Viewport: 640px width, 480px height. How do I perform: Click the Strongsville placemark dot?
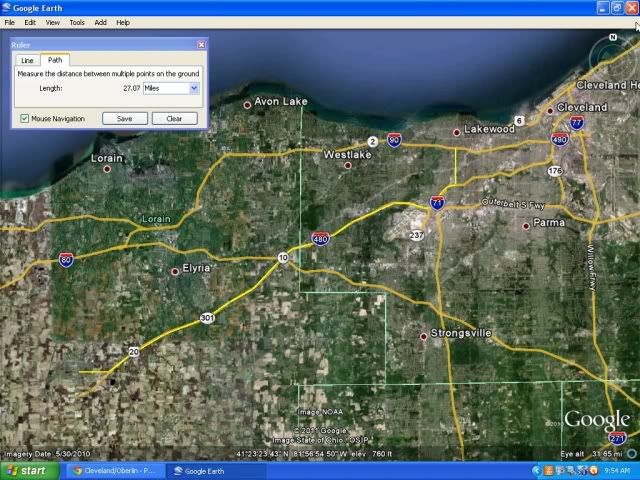click(x=424, y=336)
